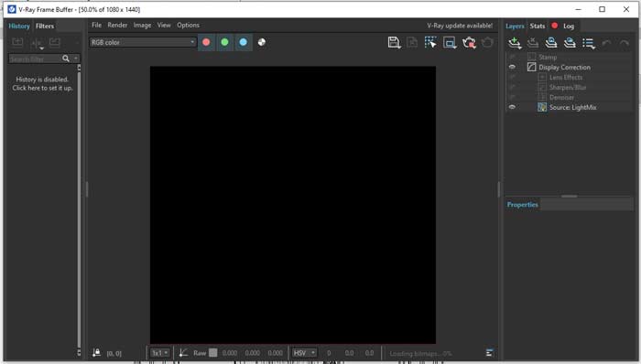Click the Display Correction curve icon

coord(531,67)
